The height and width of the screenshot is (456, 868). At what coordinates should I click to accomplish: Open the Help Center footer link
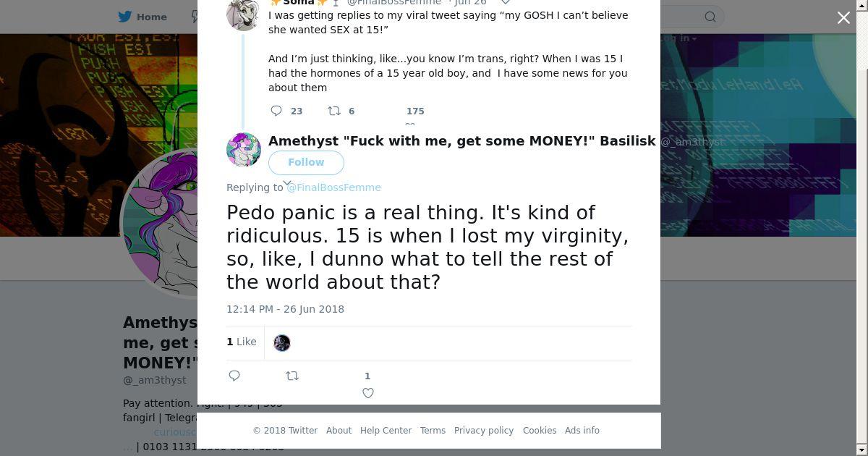(386, 430)
